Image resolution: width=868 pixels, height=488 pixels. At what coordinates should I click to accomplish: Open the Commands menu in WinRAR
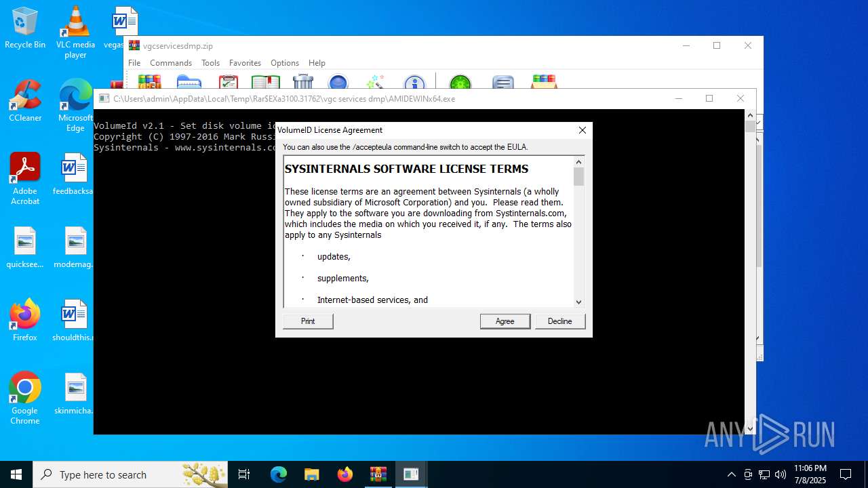(x=171, y=63)
